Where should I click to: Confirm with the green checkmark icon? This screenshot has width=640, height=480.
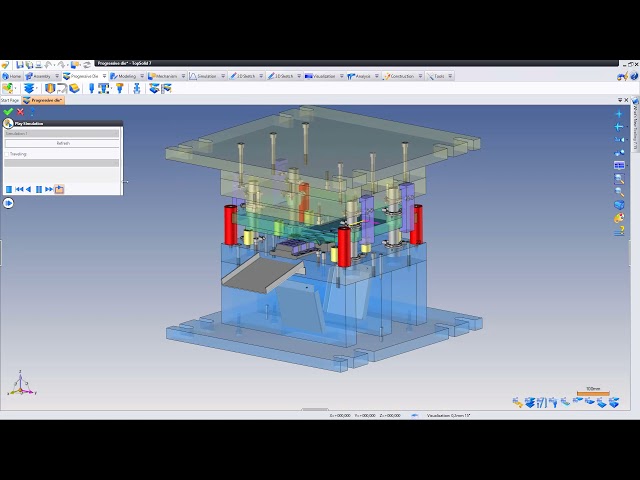[x=8, y=112]
